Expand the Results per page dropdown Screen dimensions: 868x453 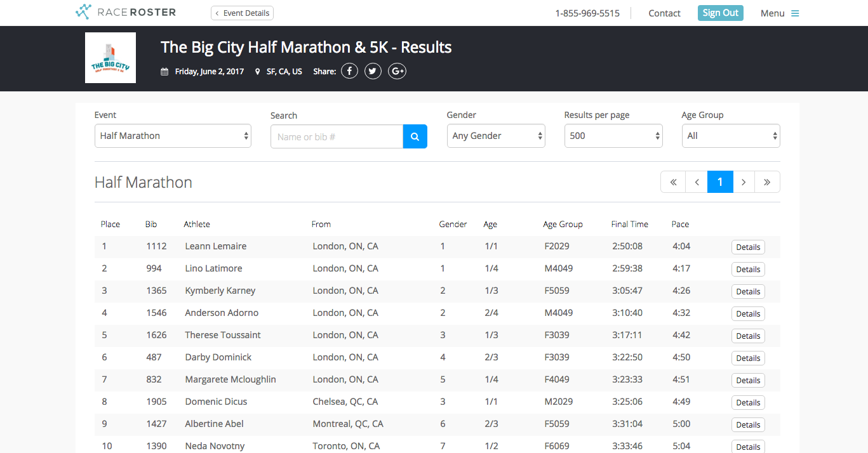tap(613, 136)
